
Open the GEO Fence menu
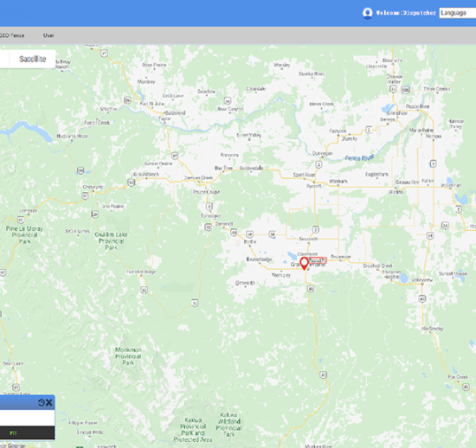pyautogui.click(x=12, y=35)
